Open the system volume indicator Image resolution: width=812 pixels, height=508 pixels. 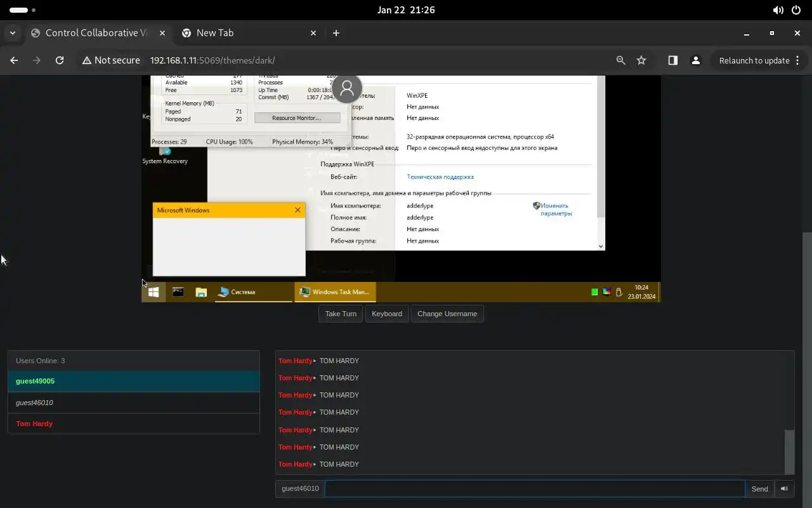click(778, 10)
